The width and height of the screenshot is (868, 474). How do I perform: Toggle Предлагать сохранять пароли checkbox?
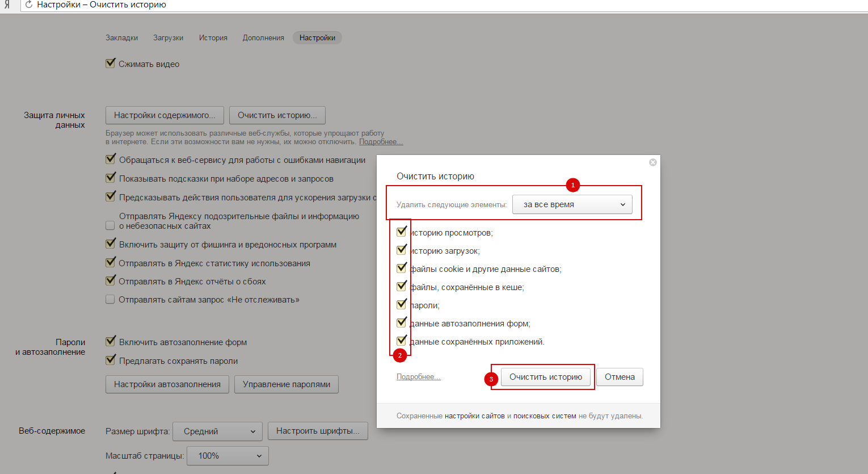tap(111, 360)
